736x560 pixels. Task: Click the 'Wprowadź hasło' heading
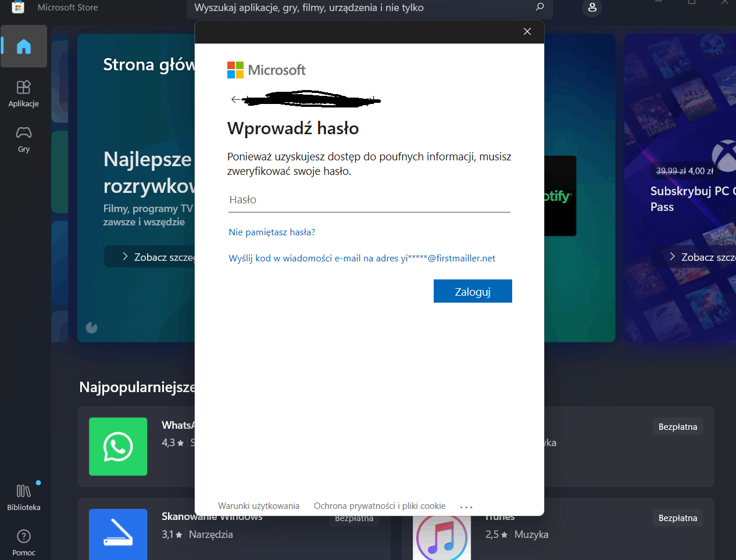tap(293, 128)
